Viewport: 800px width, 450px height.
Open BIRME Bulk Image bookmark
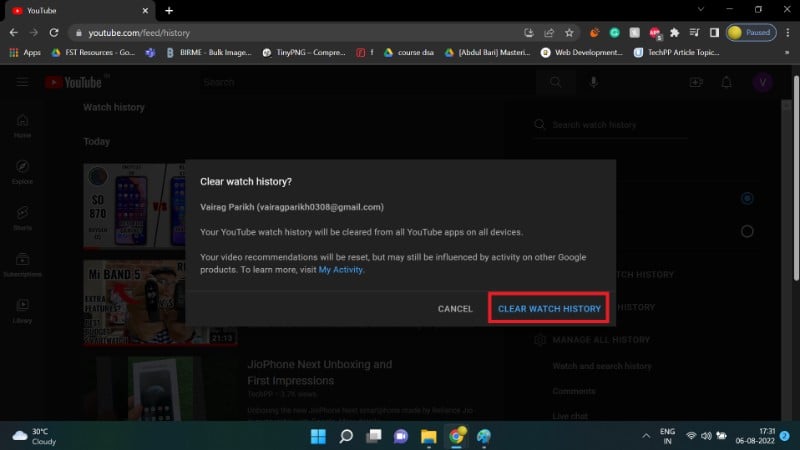[x=209, y=52]
